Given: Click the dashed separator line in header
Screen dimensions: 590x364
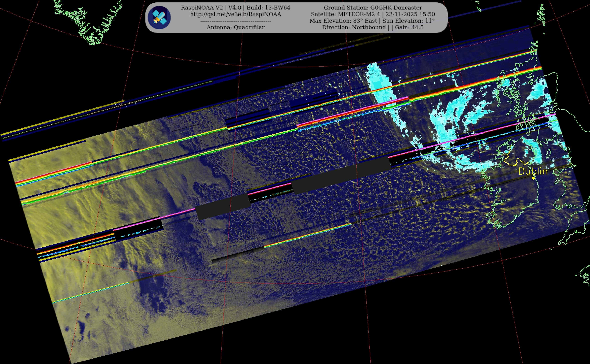Looking at the screenshot, I should [236, 21].
